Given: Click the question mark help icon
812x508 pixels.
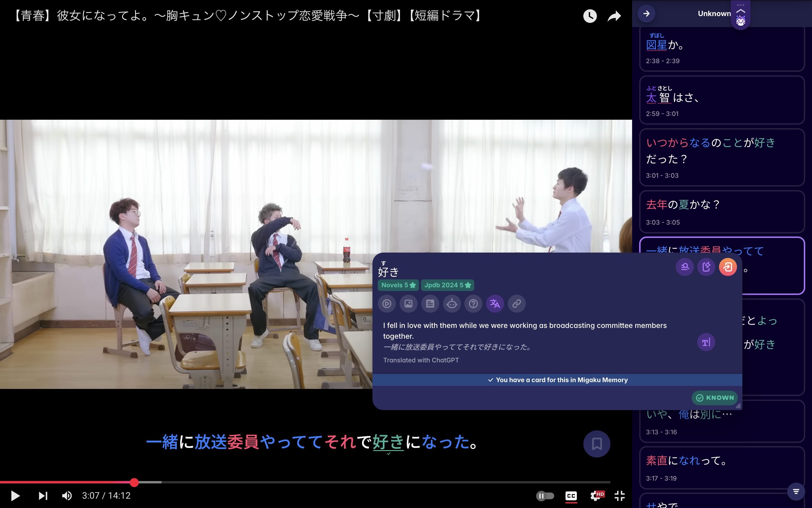Looking at the screenshot, I should click(x=473, y=304).
